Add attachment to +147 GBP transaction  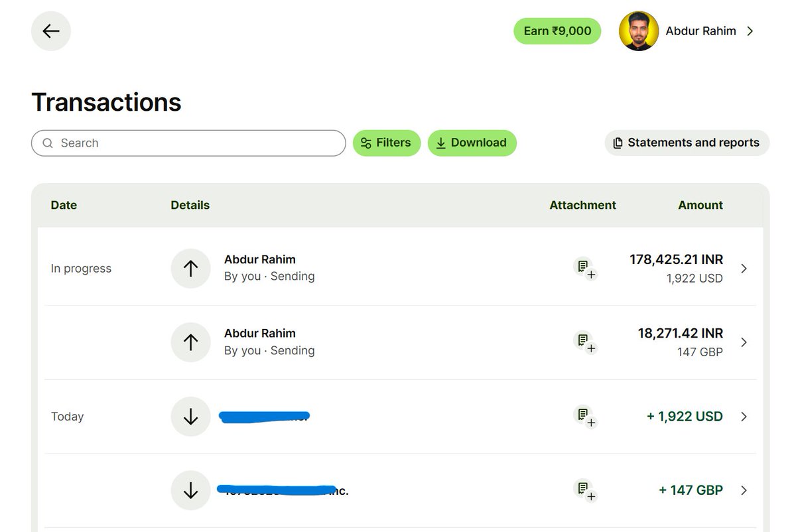(x=585, y=490)
